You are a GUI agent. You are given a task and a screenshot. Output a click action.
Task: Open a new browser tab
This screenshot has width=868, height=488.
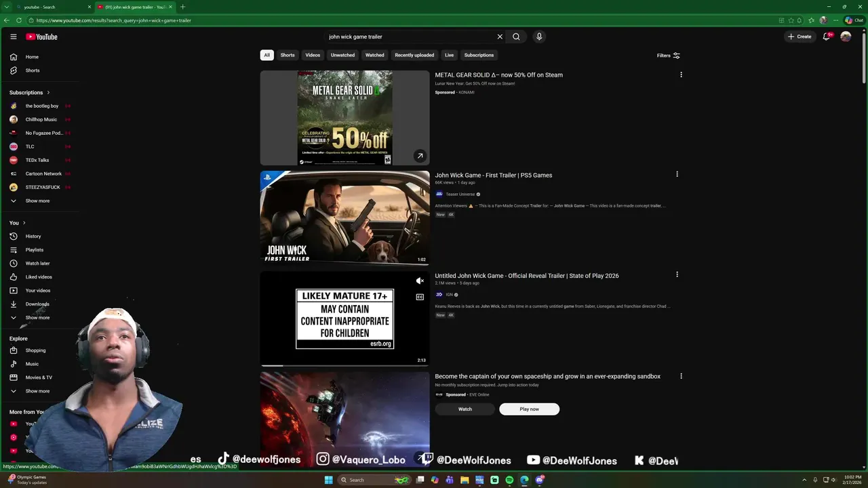click(182, 7)
